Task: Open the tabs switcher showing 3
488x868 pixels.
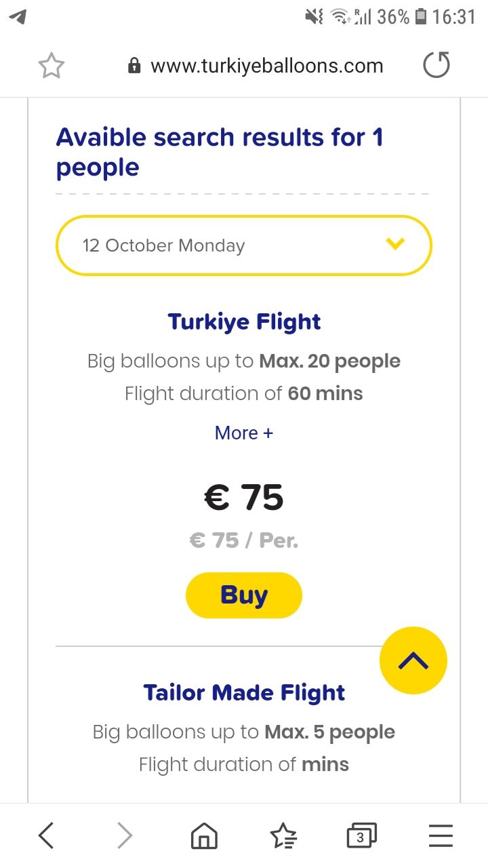Action: [361, 836]
